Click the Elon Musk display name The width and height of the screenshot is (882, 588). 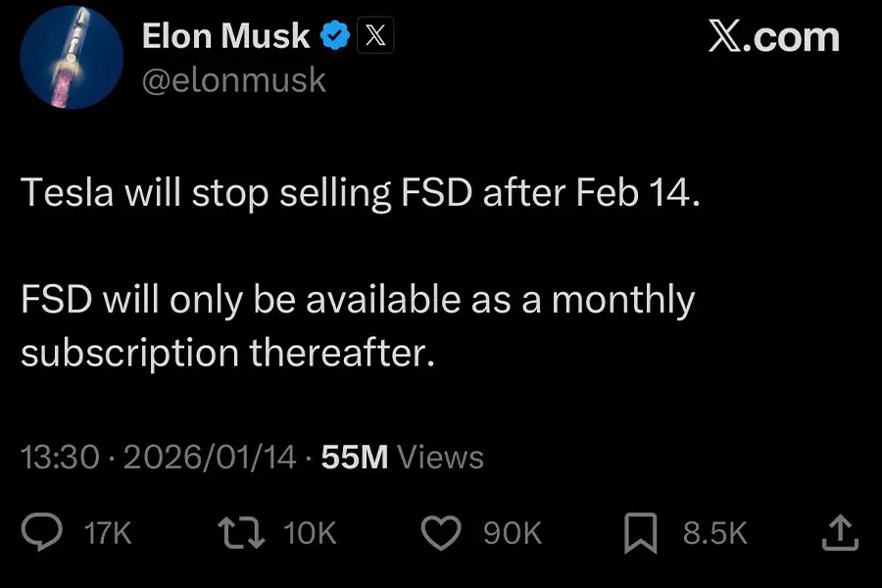226,37
